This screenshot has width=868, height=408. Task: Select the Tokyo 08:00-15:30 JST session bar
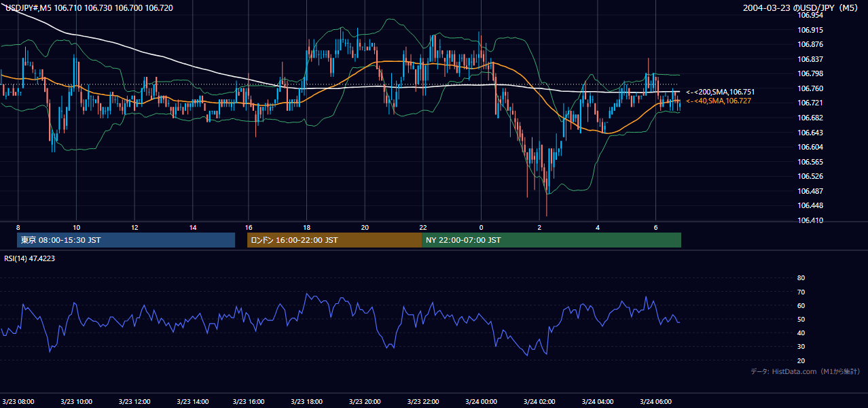click(126, 240)
